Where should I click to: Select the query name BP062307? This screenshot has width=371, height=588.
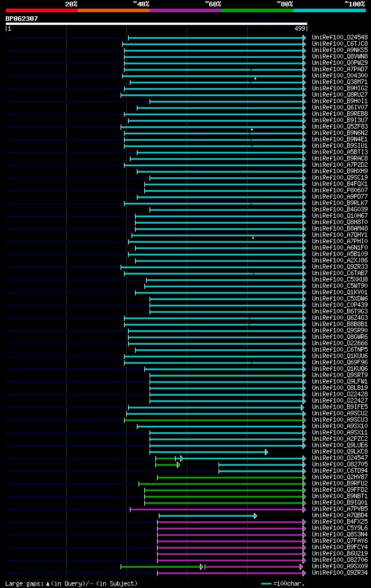(22, 19)
